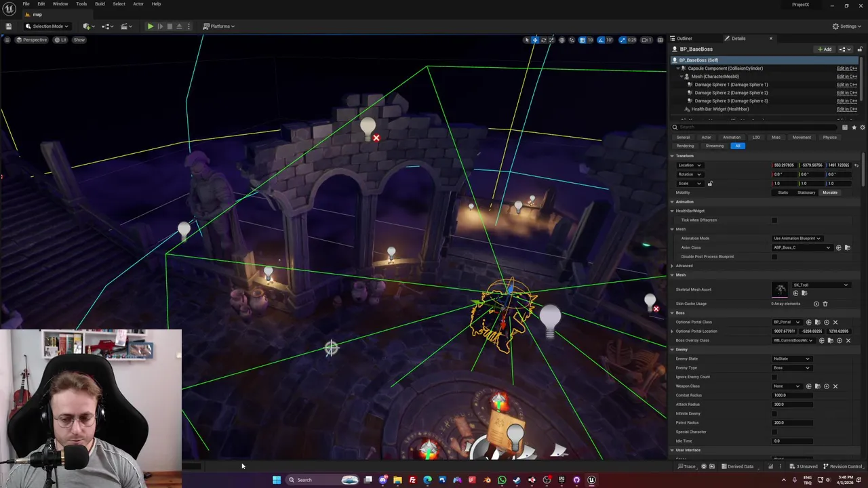
Task: Open the Animation Mode dropdown
Action: click(797, 239)
